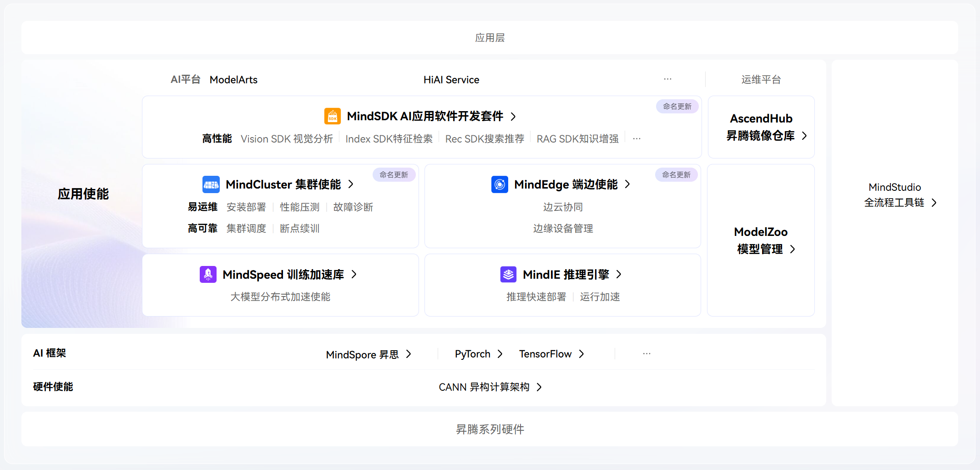980x470 pixels.
Task: Click the arrow beside 模型管理
Action: (793, 249)
